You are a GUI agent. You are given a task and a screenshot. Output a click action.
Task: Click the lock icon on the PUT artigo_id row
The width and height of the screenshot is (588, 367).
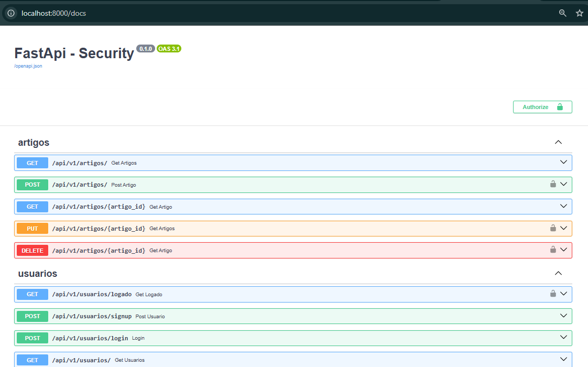(553, 228)
